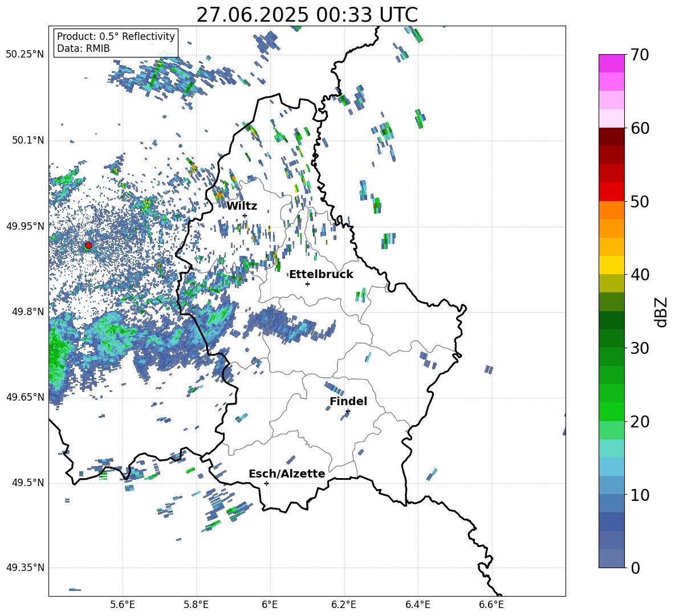Click the Esch/Alzette station cross marker

(x=266, y=483)
